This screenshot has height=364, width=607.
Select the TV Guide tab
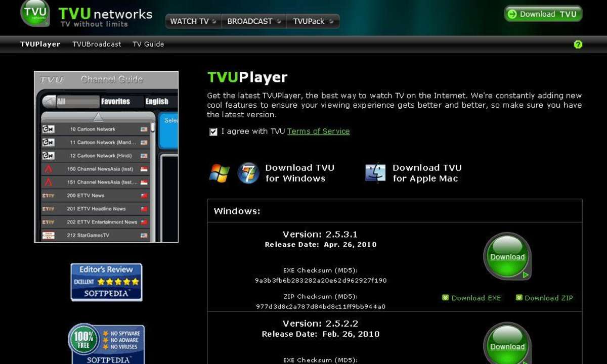click(x=148, y=44)
